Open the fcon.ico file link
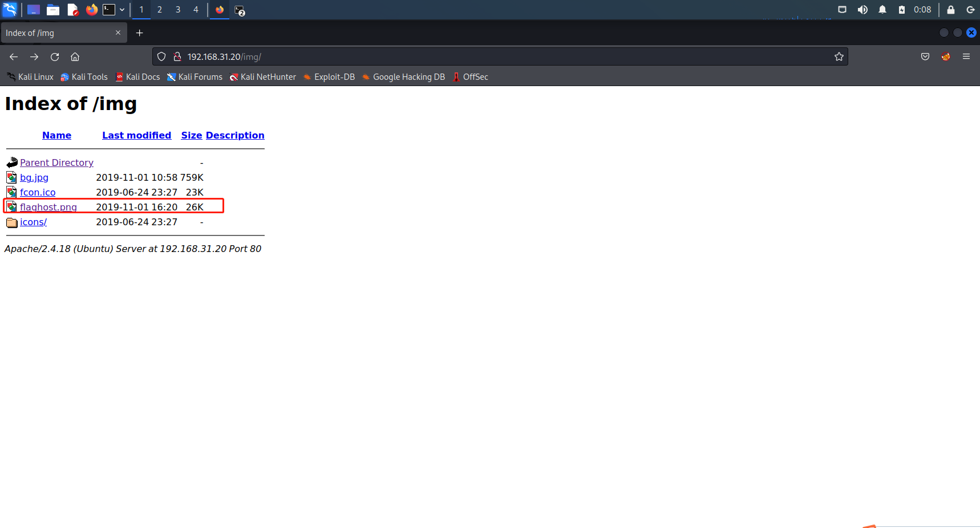 click(38, 192)
